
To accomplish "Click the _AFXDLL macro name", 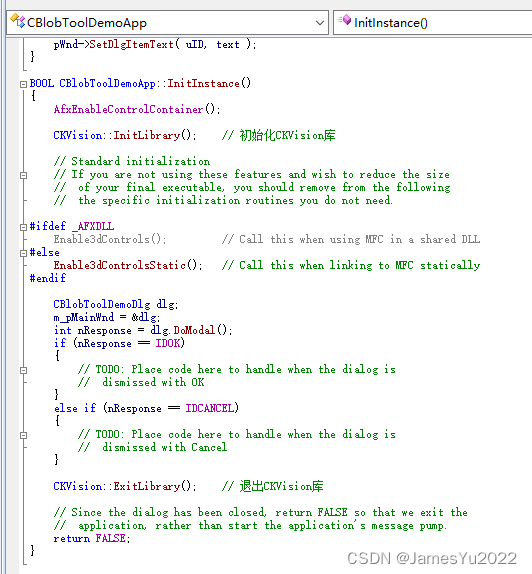I will tap(93, 226).
